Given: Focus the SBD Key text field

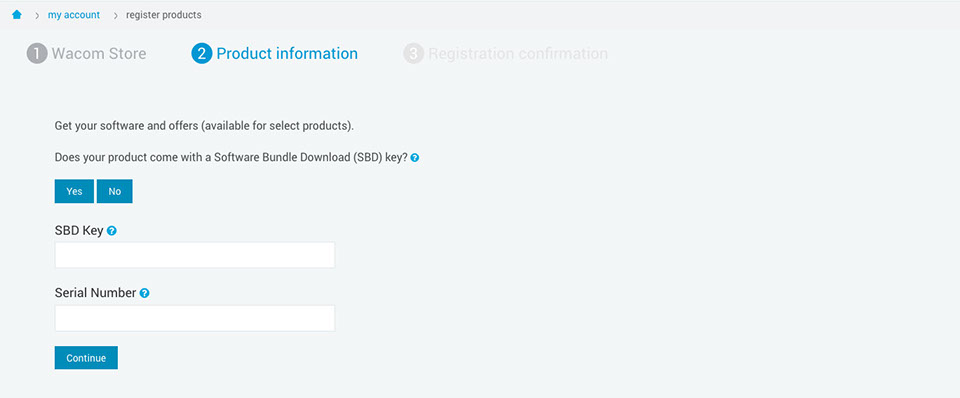Looking at the screenshot, I should 195,255.
